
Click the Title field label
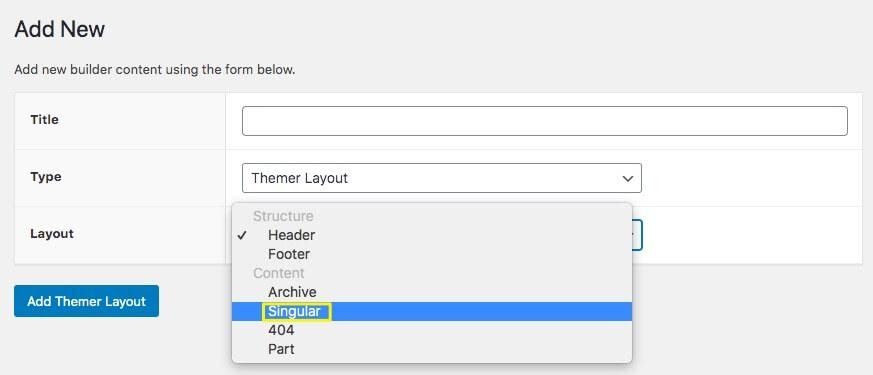(45, 120)
